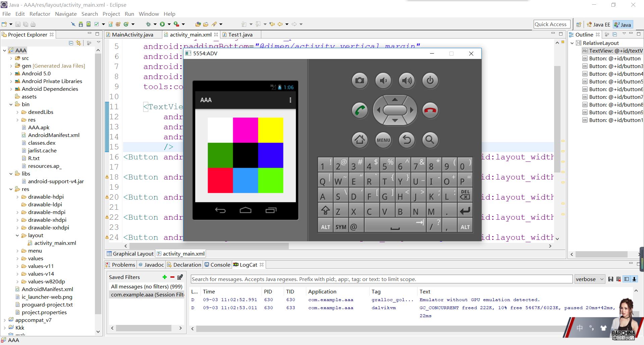Add a new LogCat filter with green plus

(164, 277)
